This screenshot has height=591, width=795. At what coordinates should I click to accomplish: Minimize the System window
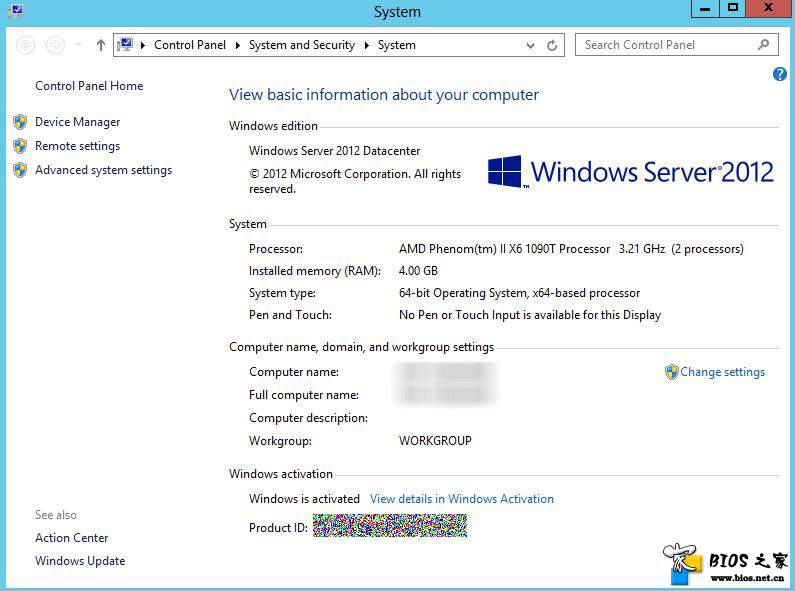coord(705,9)
